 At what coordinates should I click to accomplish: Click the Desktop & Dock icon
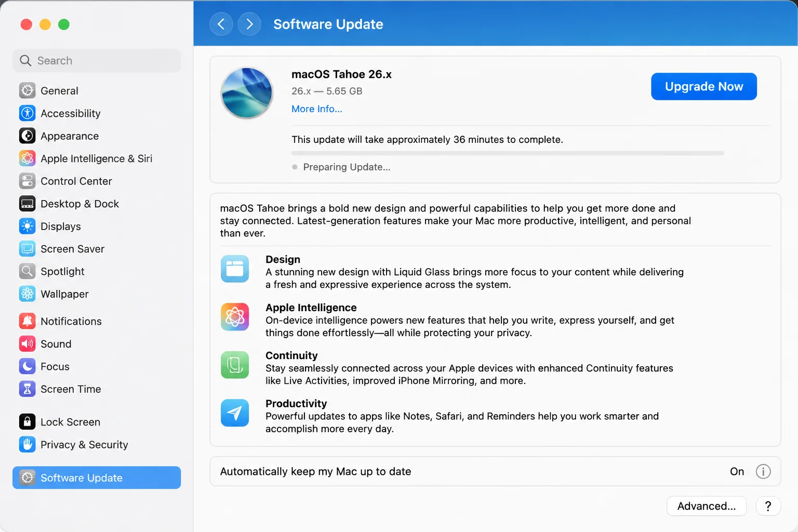[28, 204]
